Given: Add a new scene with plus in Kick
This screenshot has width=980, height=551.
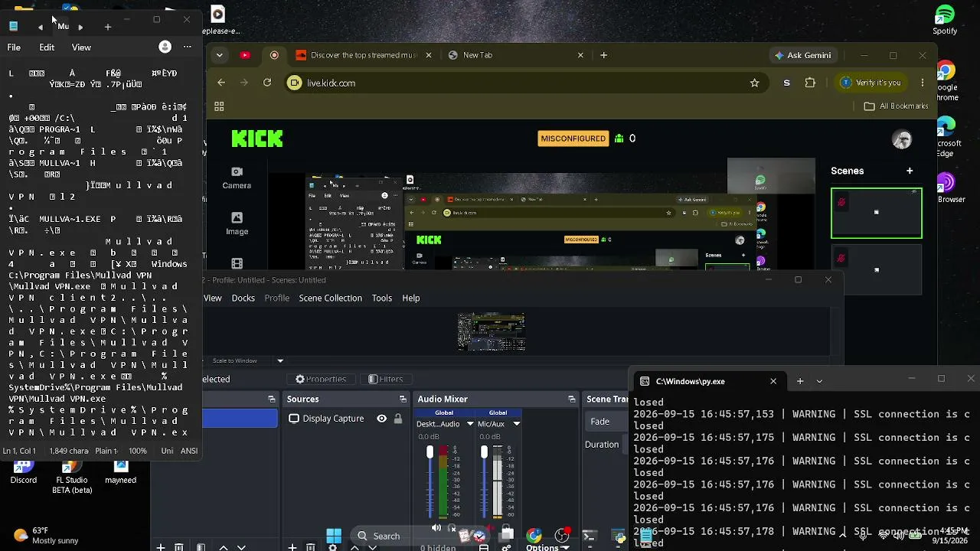Looking at the screenshot, I should (910, 171).
